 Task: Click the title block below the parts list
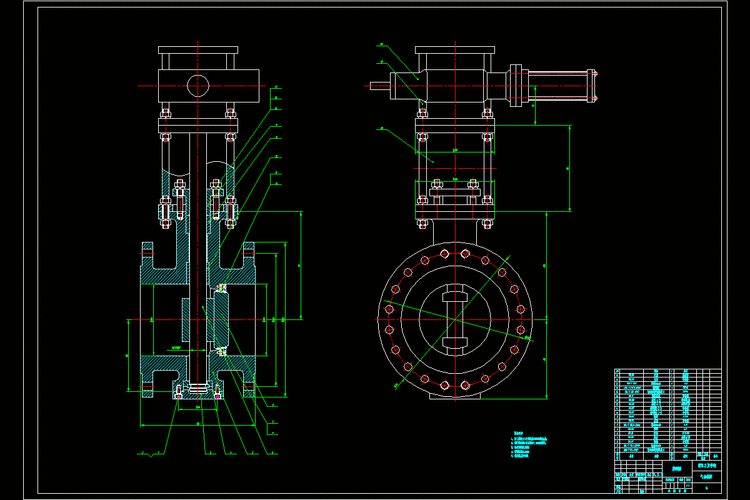[x=667, y=473]
